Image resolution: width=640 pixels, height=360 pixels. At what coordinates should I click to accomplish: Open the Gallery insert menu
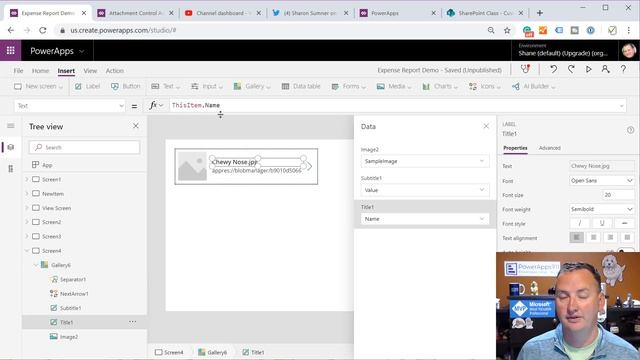(252, 86)
